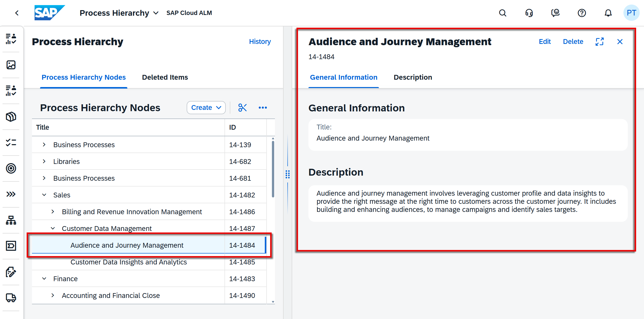Screen dimensions: 644x319
Task: Select the Description tab
Action: pyautogui.click(x=413, y=77)
